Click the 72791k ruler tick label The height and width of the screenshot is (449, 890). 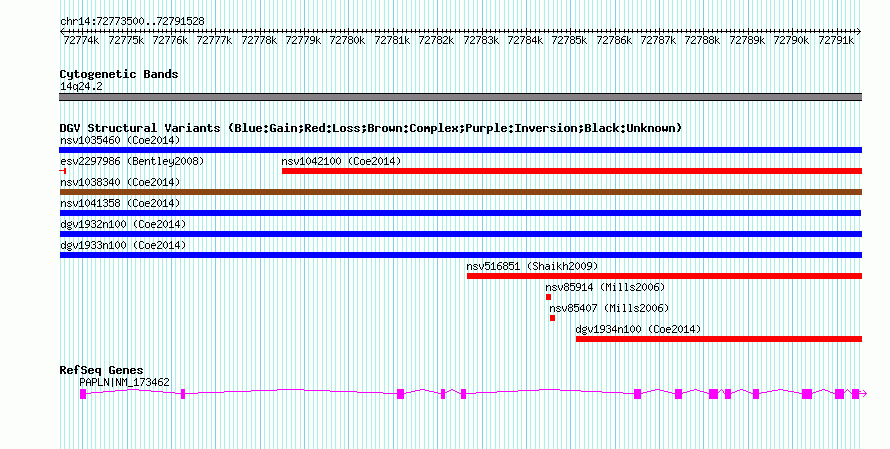coord(836,40)
